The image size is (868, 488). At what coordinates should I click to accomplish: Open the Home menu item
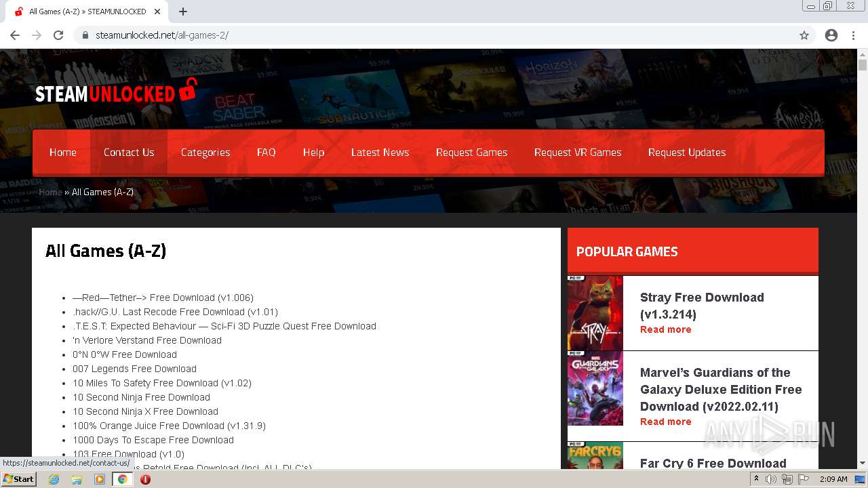[63, 152]
